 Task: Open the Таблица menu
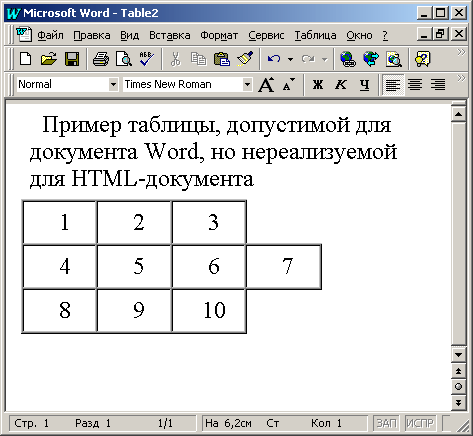[x=315, y=35]
